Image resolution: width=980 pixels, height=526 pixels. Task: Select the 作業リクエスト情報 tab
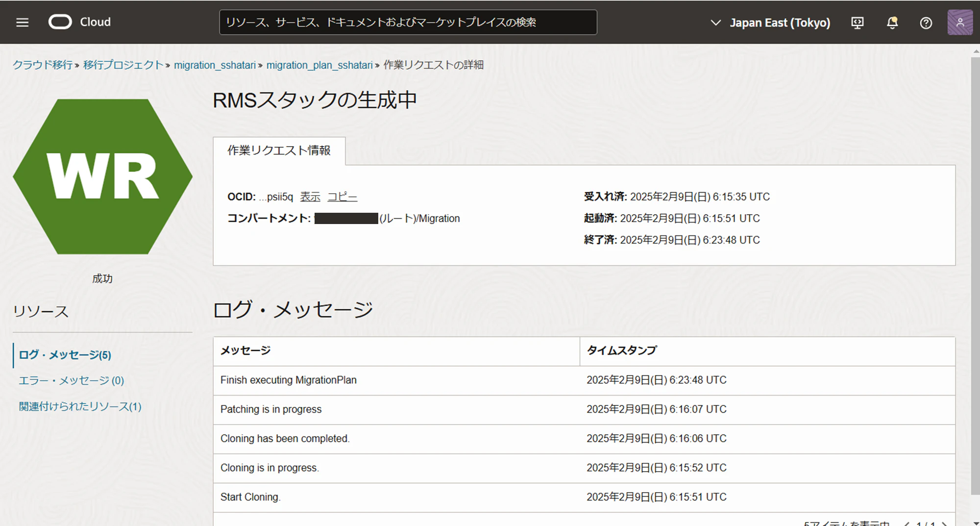pyautogui.click(x=279, y=150)
